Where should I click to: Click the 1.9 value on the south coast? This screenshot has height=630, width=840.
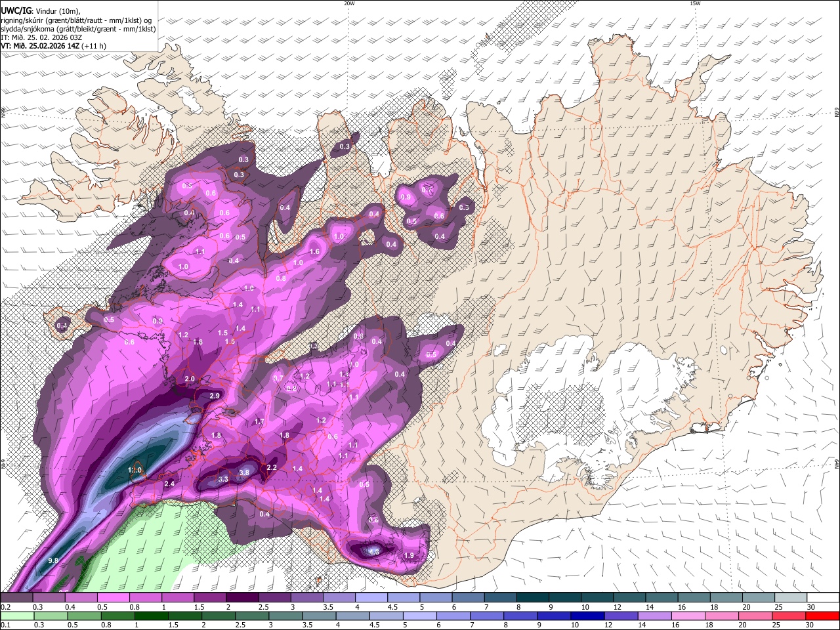click(408, 555)
